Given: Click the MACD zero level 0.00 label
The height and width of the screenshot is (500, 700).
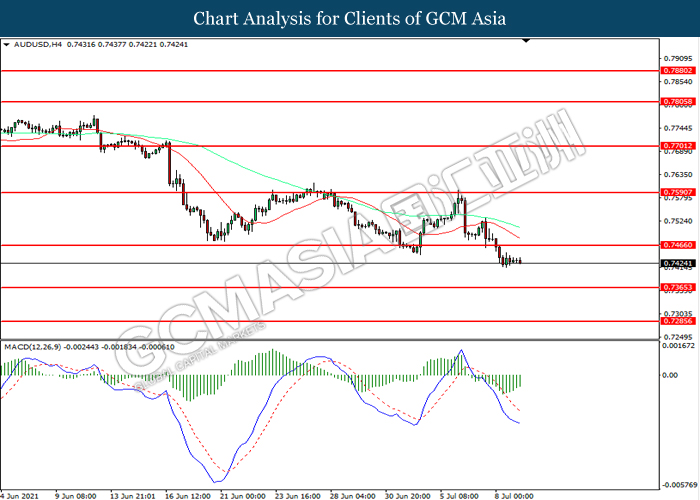Looking at the screenshot, I should click(x=670, y=375).
